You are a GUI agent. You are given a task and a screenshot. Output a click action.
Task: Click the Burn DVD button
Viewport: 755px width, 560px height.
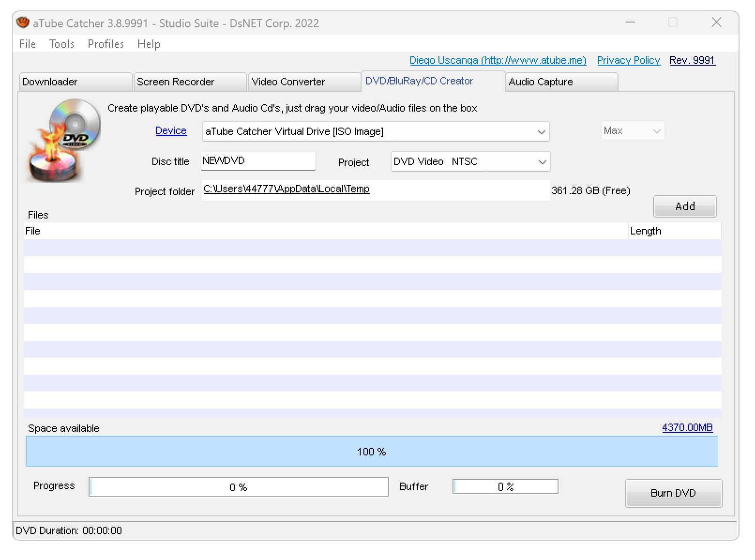pos(673,493)
